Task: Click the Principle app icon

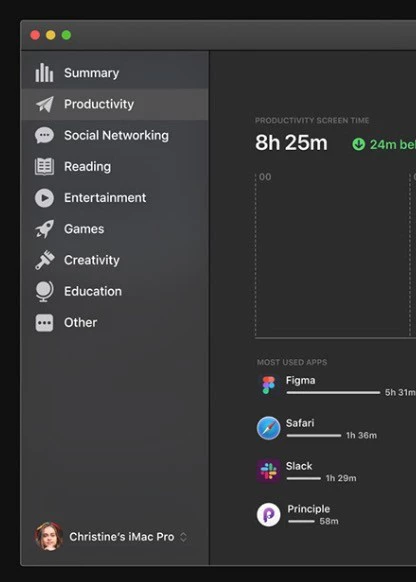Action: click(x=268, y=514)
